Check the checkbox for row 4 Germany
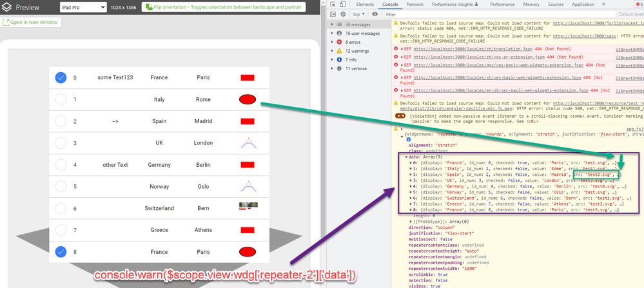Image resolution: width=644 pixels, height=288 pixels. pyautogui.click(x=61, y=164)
